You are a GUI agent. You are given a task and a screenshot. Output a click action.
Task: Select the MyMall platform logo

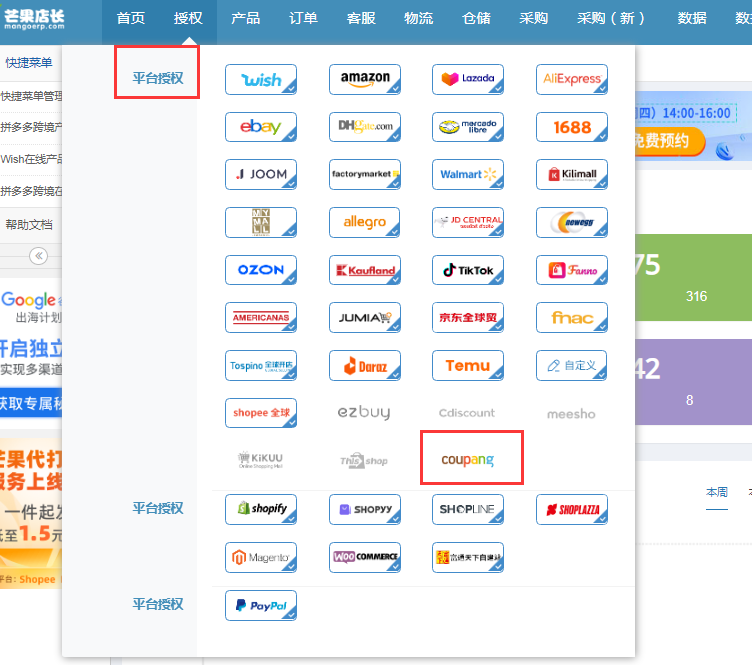(x=261, y=222)
